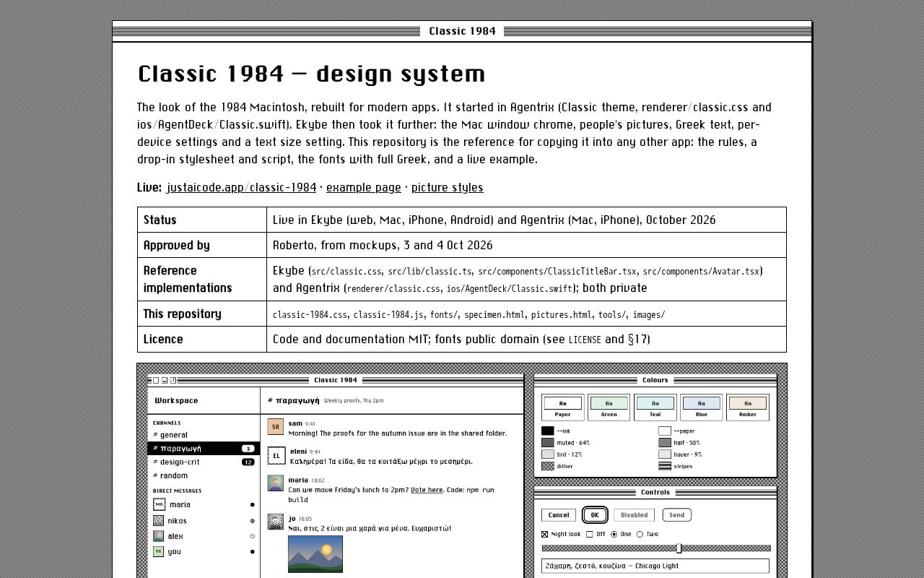Click the stripes pattern swatch

point(665,466)
